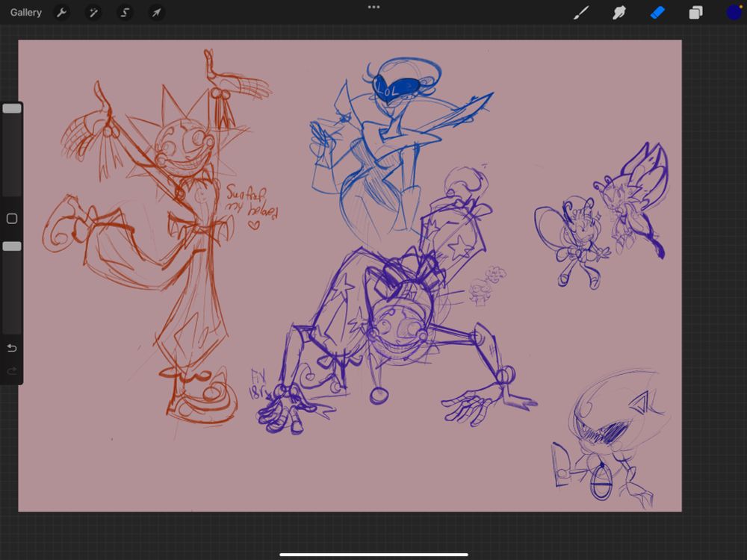Open the Actions wrench menu

point(61,13)
